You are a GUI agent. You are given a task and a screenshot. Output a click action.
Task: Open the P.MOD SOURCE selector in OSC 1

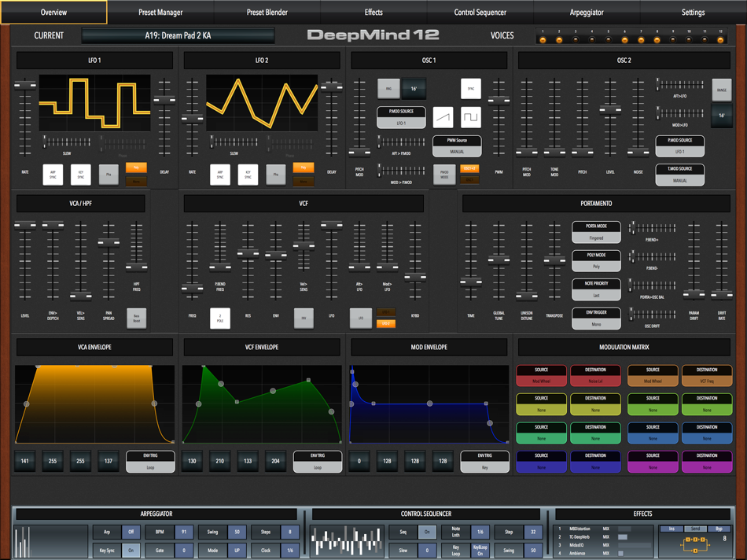401,116
